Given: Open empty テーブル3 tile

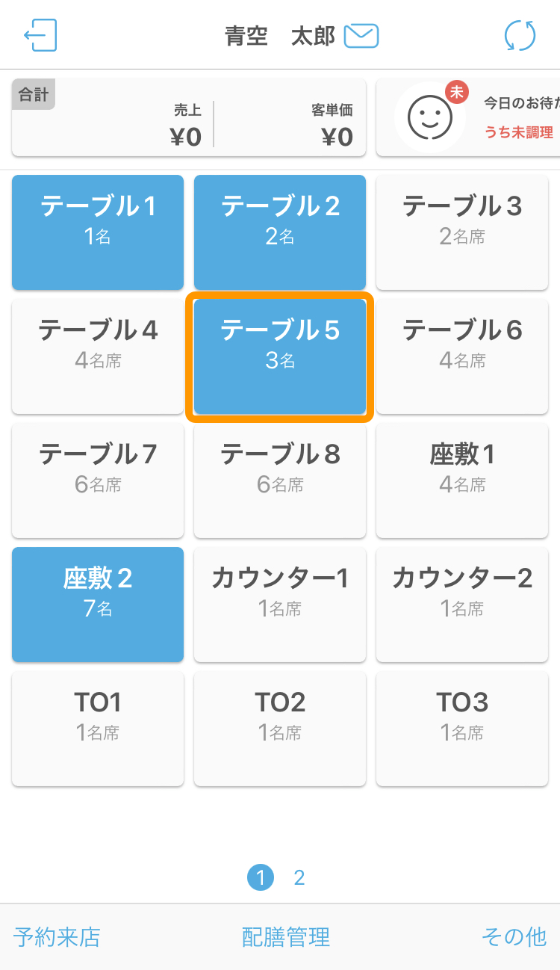Looking at the screenshot, I should tap(462, 232).
